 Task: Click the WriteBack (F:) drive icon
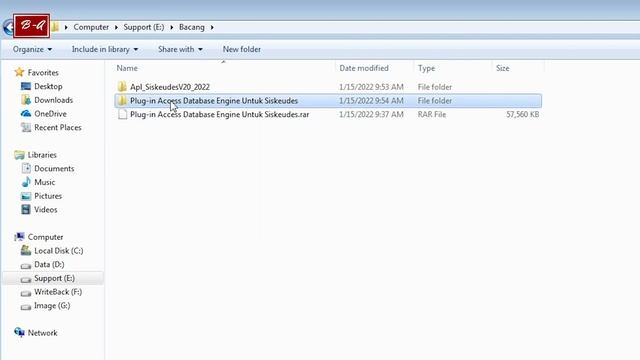(26, 293)
